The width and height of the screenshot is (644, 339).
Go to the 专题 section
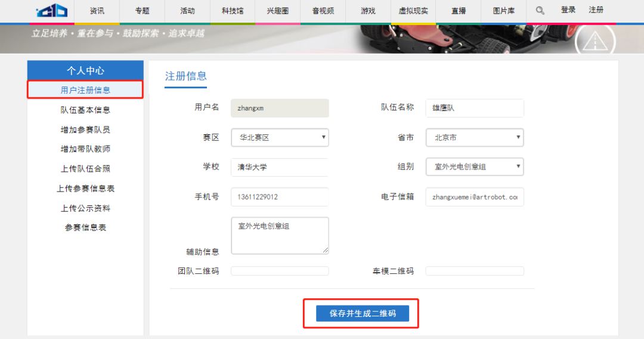point(142,11)
